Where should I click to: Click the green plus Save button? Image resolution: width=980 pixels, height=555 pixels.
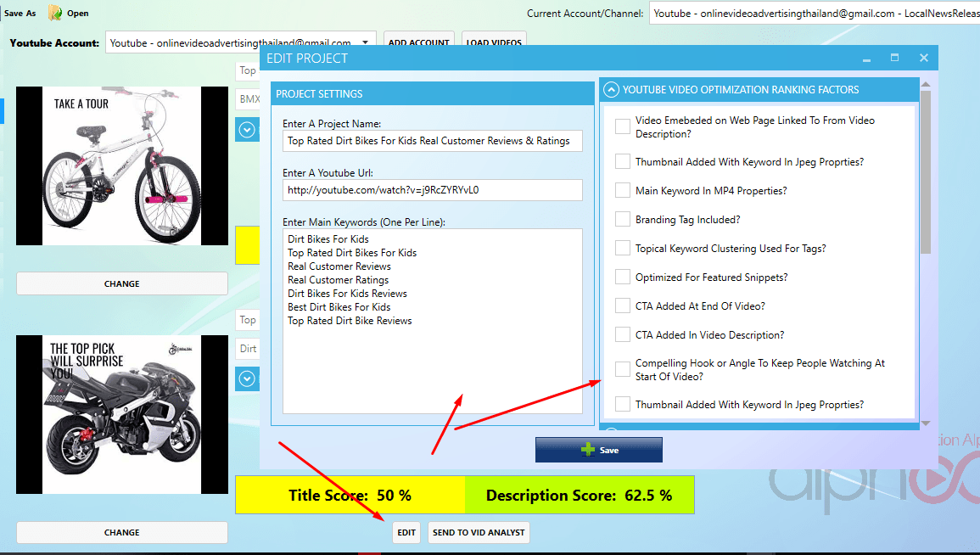click(598, 450)
